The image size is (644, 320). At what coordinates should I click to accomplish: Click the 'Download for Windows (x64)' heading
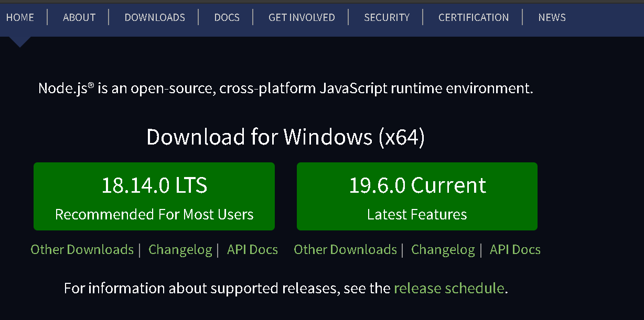click(x=286, y=137)
